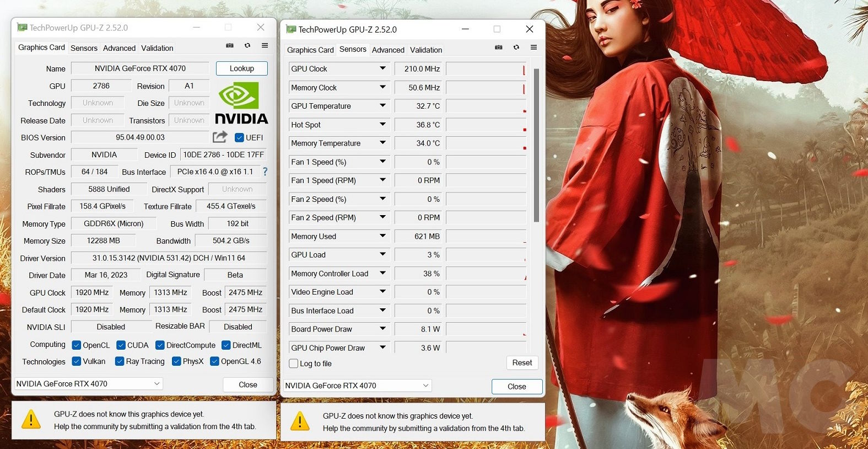Click the GPU name field NVIDIA GeForce RTX 4070

140,68
